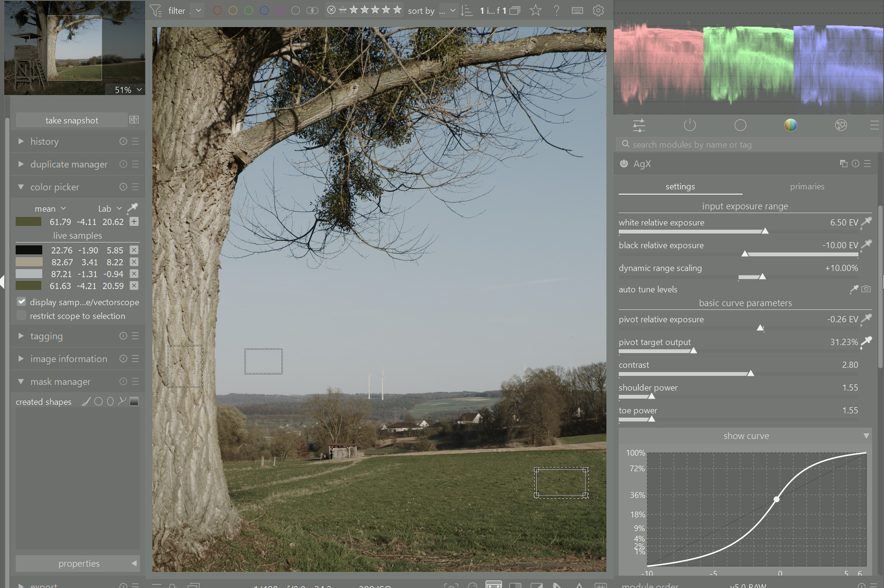
Task: Toggle display samples on vectorscope checkbox
Action: click(x=22, y=302)
